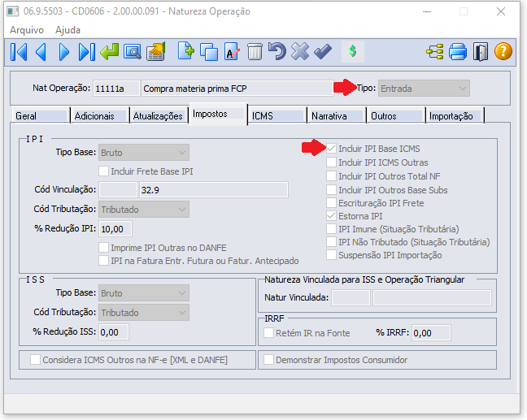The width and height of the screenshot is (527, 420).
Task: Open IPI Cód Tributação dropdown
Action: click(143, 209)
